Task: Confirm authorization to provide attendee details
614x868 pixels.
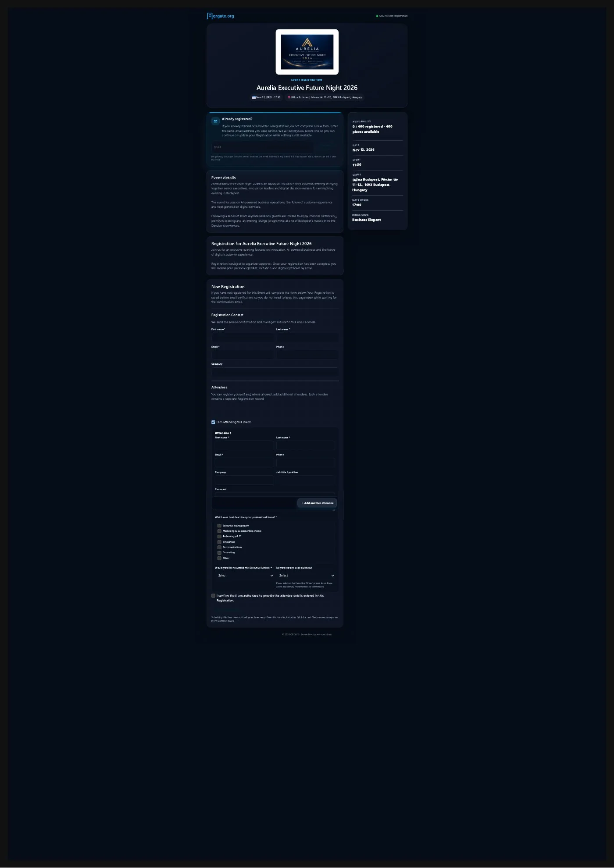Action: click(x=213, y=596)
